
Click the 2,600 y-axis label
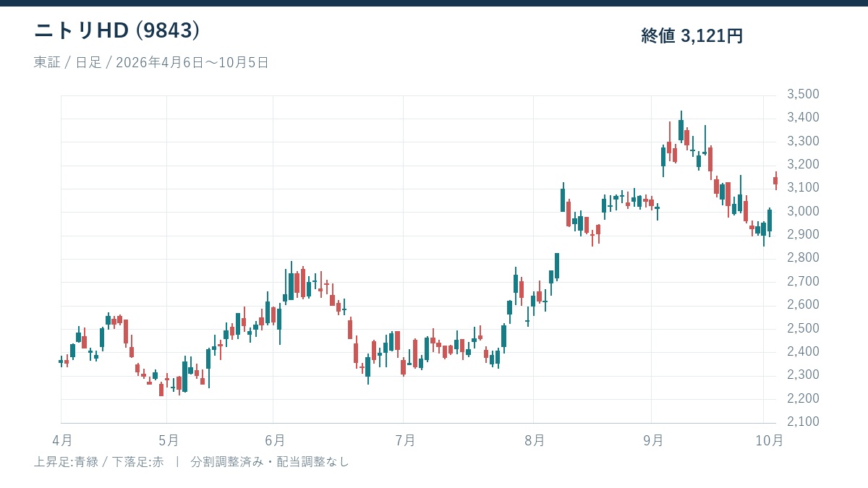point(803,304)
